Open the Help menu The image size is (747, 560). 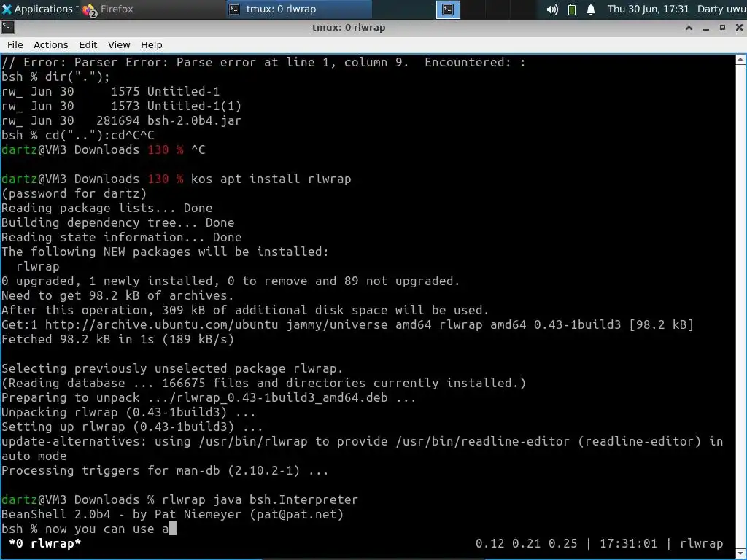(152, 44)
